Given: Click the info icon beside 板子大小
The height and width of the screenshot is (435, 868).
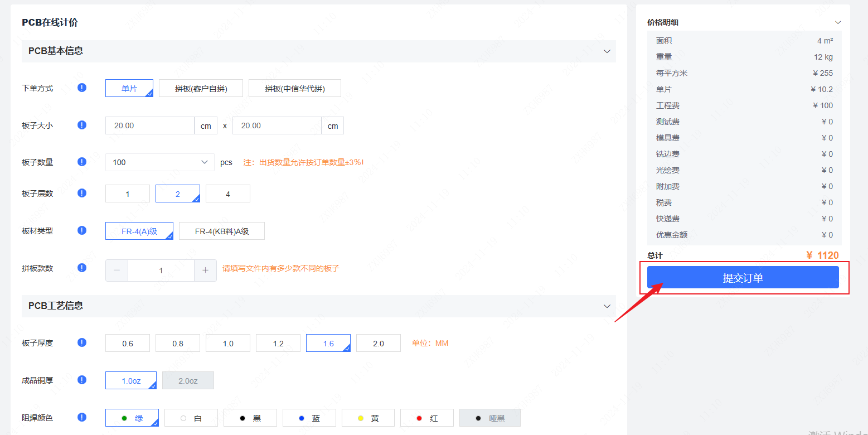Looking at the screenshot, I should coord(81,125).
